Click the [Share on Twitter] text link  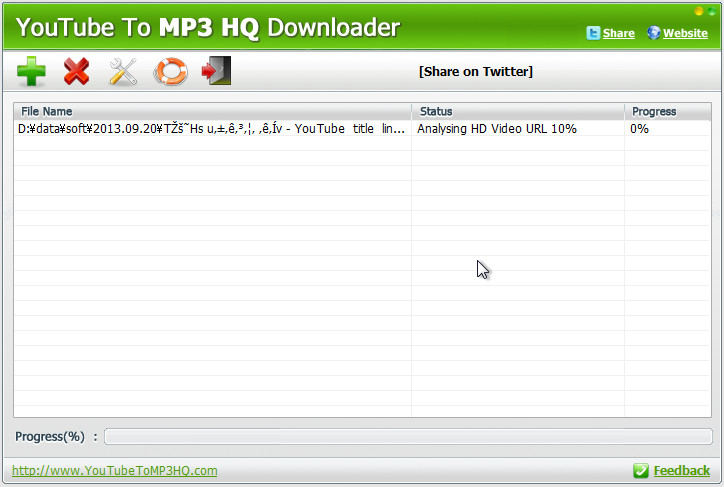click(476, 72)
